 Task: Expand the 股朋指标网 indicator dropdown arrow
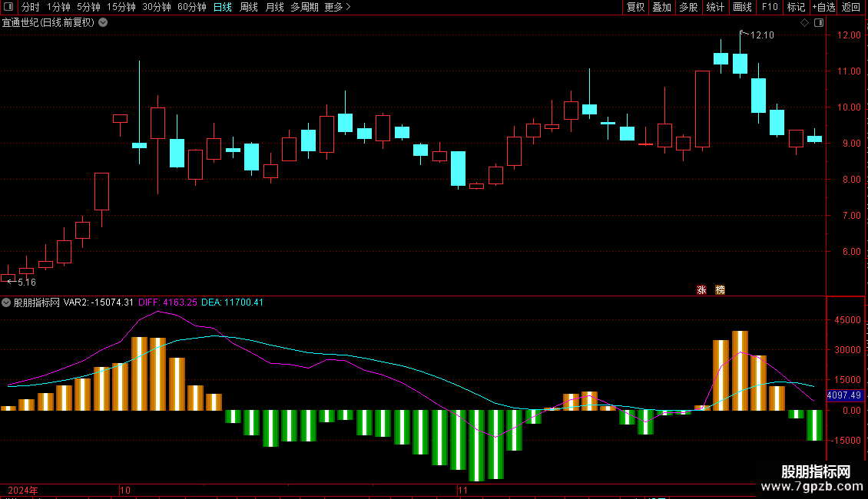[6, 302]
